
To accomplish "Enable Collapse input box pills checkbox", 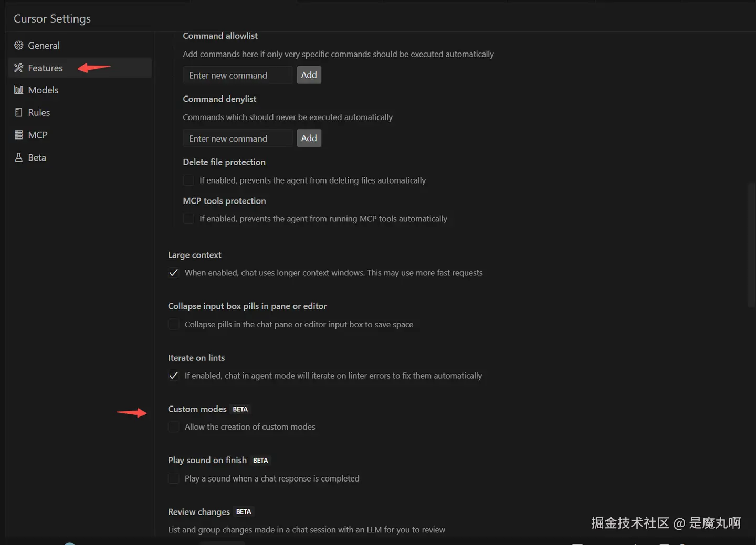I will coord(174,325).
